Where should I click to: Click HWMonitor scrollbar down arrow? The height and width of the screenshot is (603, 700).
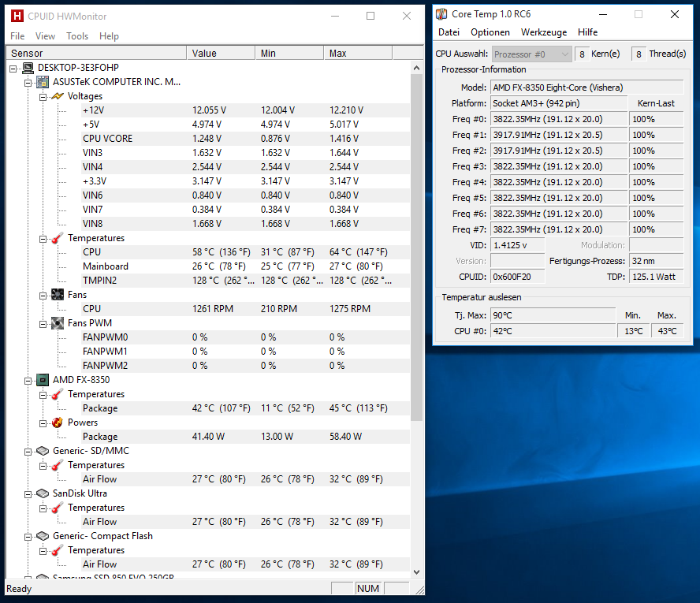[416, 571]
